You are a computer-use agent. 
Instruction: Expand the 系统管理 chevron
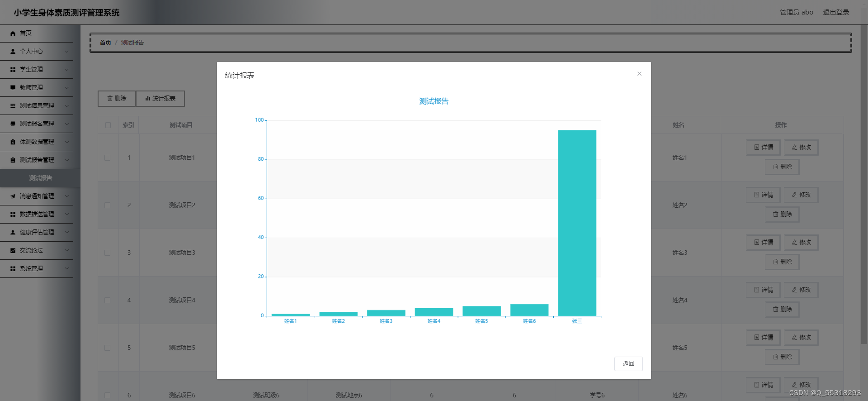pyautogui.click(x=67, y=269)
